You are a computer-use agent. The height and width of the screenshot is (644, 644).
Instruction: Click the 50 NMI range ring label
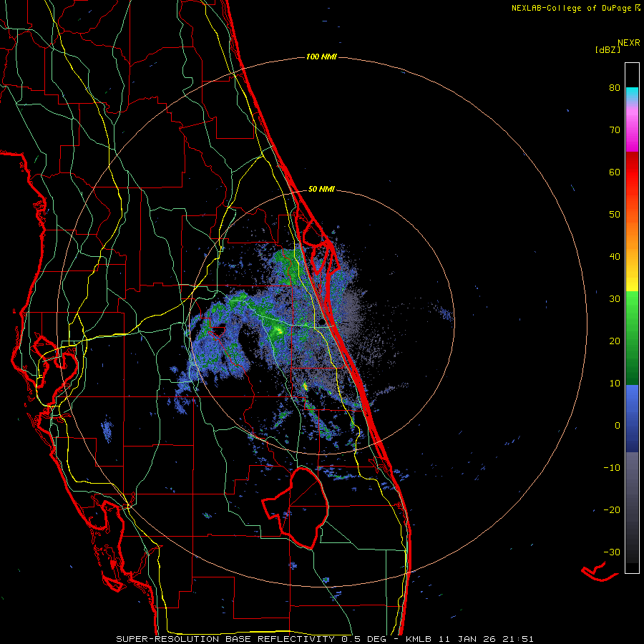[x=321, y=190]
